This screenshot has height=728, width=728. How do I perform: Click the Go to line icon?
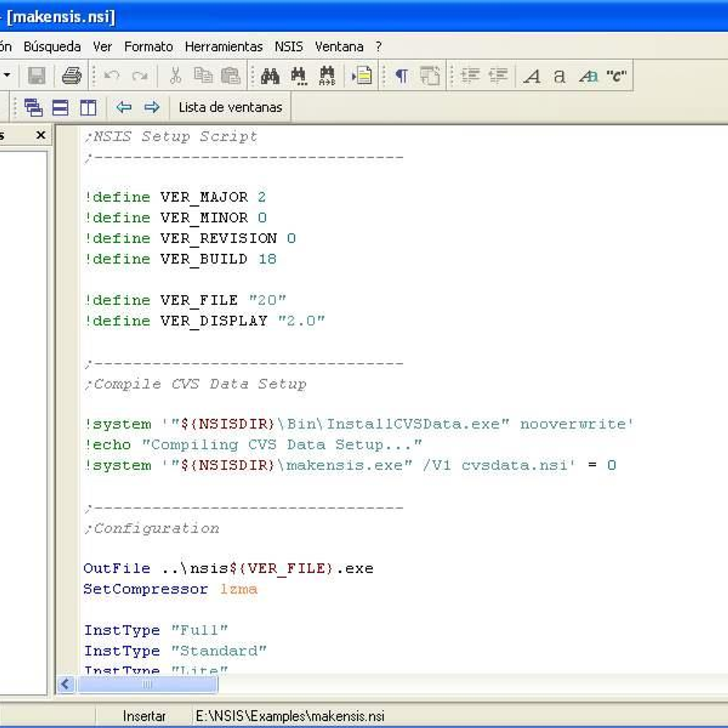[x=362, y=76]
